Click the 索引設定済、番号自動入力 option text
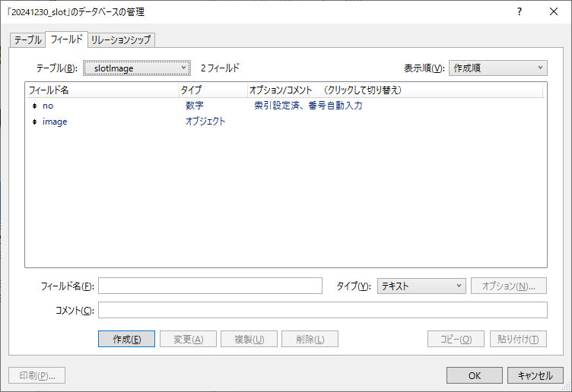Viewport: 572px width, 392px height. (x=308, y=106)
